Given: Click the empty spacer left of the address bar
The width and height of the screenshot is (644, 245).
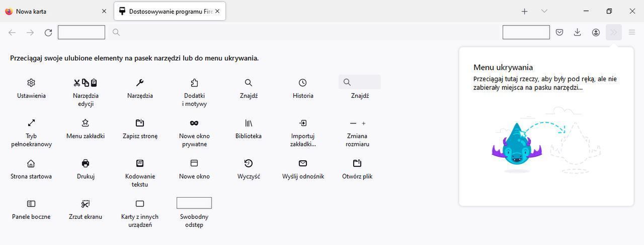Looking at the screenshot, I should [x=82, y=32].
